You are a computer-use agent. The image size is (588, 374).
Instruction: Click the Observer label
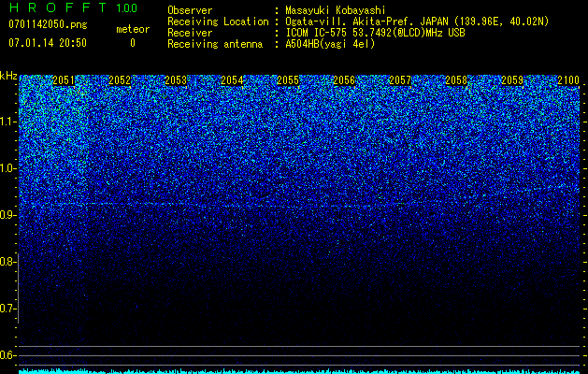click(x=190, y=10)
